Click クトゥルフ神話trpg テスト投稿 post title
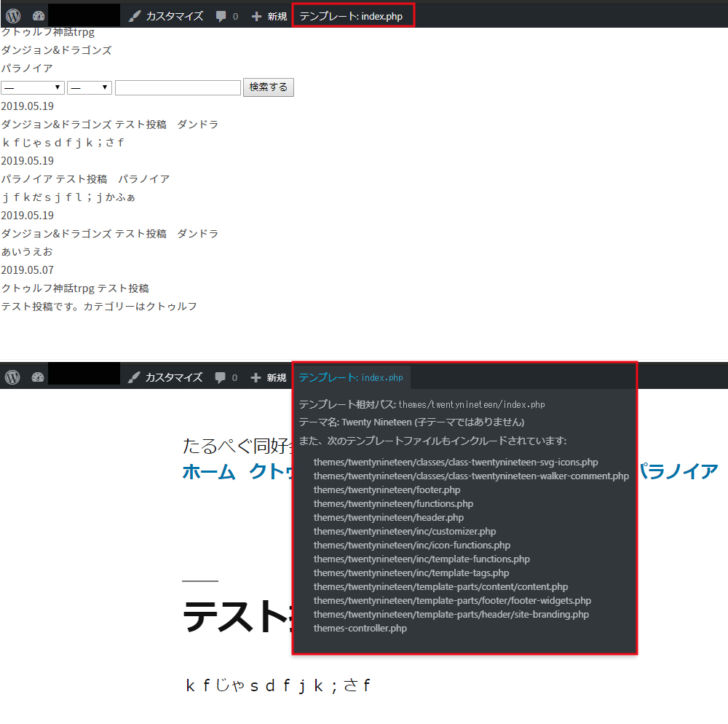Screen dimensions: 728x724 coord(75,288)
